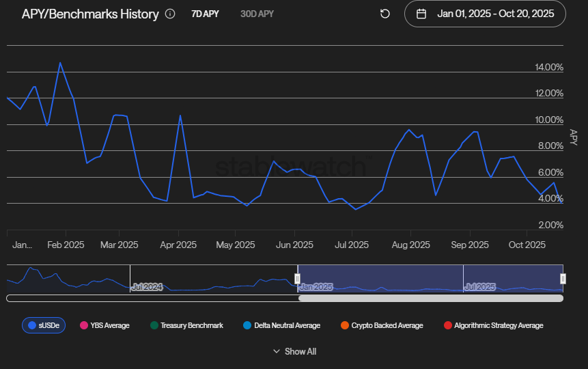Viewport: 588px width, 369px height.
Task: Toggle the sUSDe series legend
Action: tap(44, 325)
